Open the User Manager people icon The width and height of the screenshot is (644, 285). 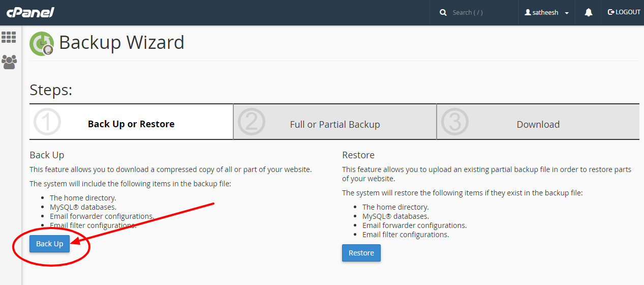tap(9, 62)
